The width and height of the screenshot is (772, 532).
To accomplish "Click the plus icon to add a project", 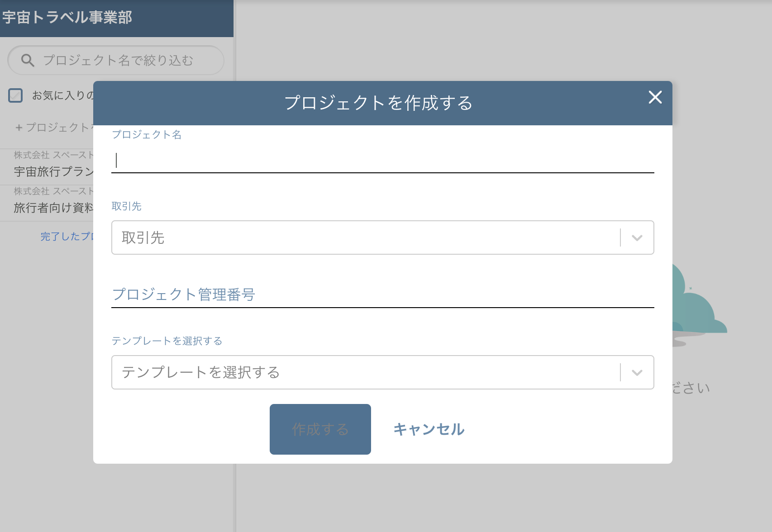I will click(18, 128).
